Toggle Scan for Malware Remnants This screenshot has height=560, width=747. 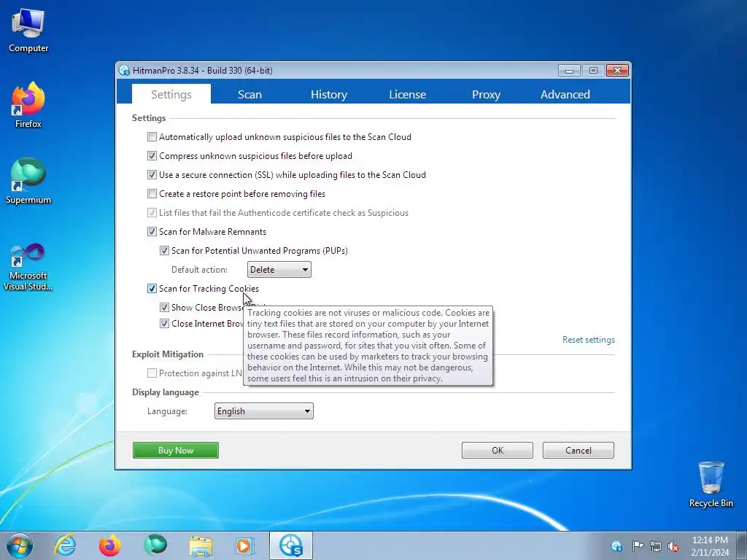pos(152,232)
